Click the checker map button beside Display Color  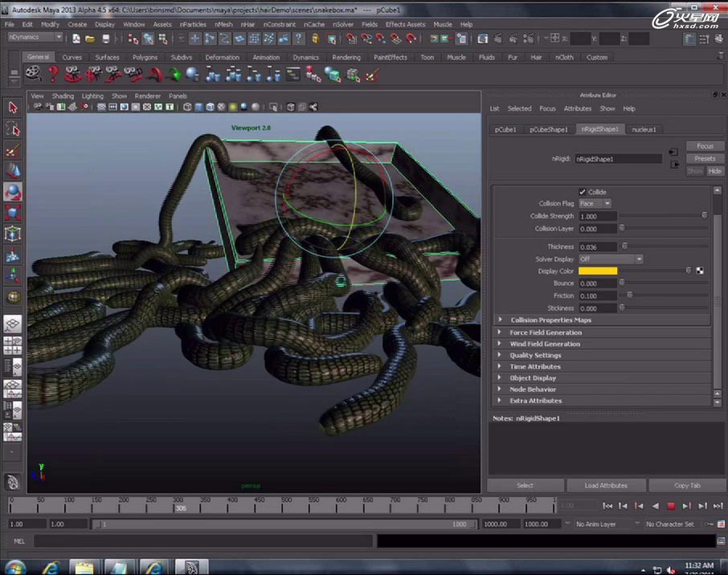[700, 271]
